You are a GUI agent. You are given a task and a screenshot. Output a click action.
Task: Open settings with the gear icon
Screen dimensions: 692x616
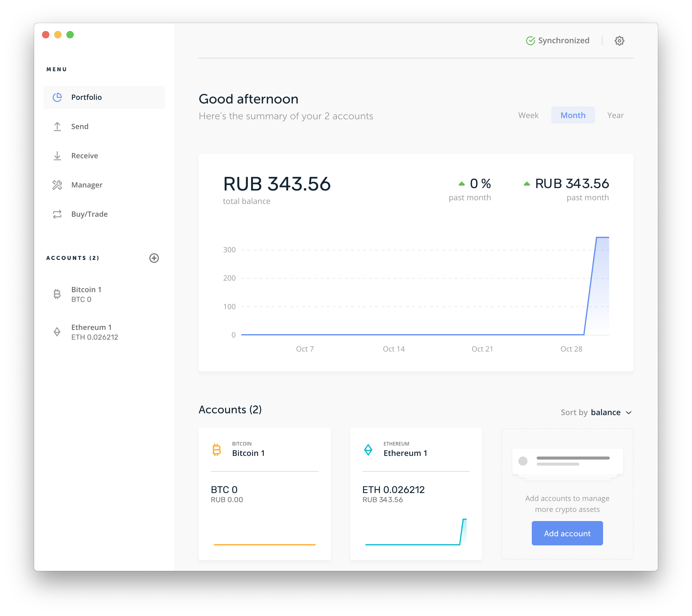(619, 40)
